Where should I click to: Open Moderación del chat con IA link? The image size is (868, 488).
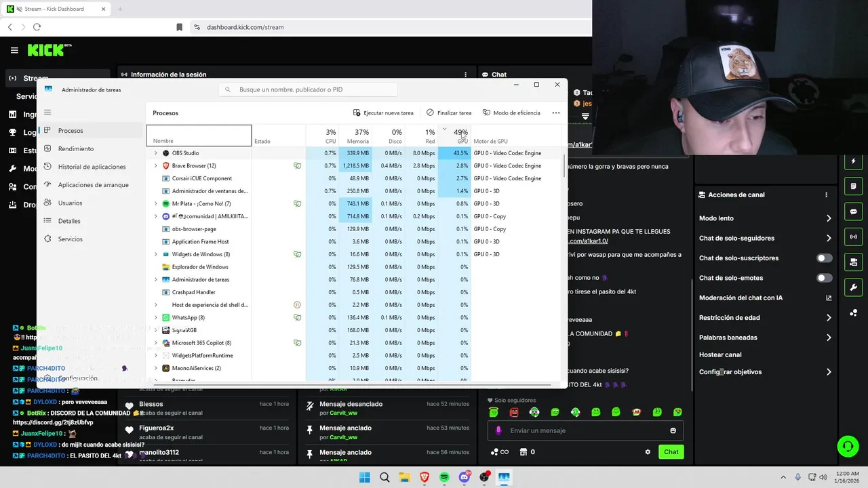(x=829, y=298)
